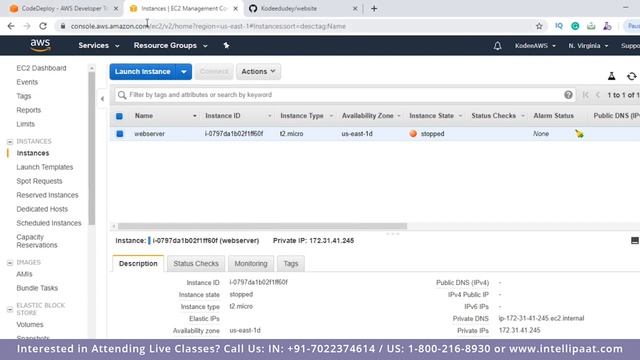Click the Instance State column header

pos(431,116)
